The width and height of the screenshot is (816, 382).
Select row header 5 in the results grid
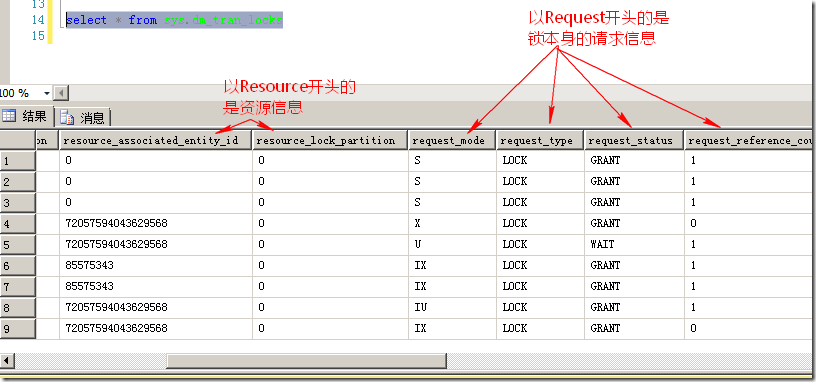(x=18, y=245)
